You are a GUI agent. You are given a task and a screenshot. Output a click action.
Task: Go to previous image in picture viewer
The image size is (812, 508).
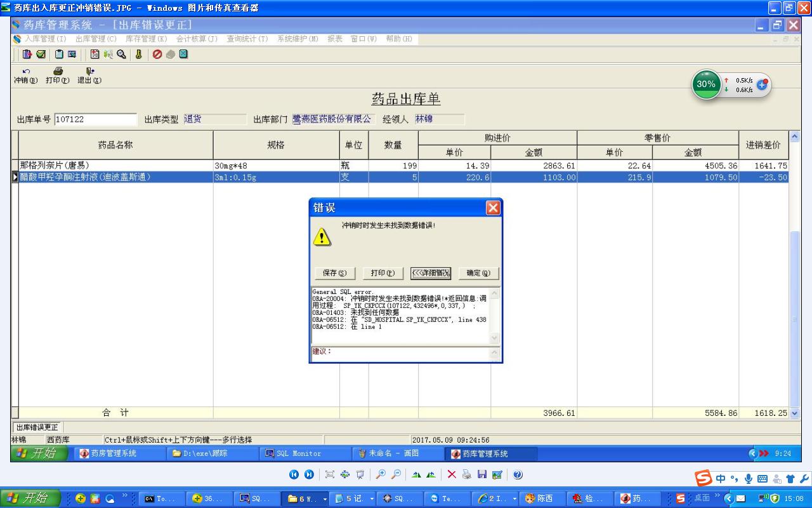click(x=294, y=474)
